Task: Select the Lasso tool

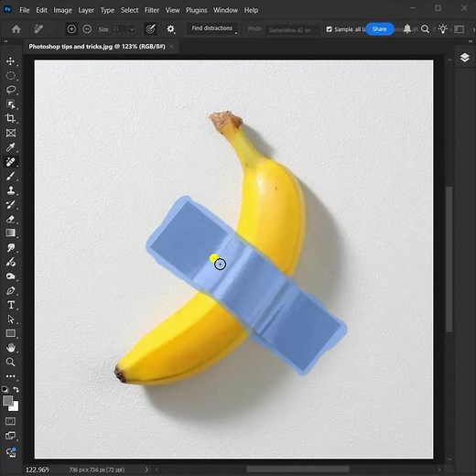Action: click(x=11, y=90)
